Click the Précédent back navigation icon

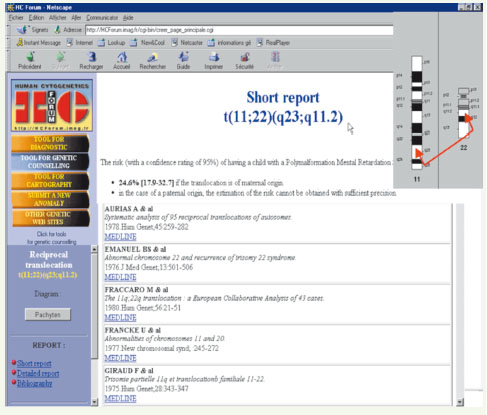[31, 57]
